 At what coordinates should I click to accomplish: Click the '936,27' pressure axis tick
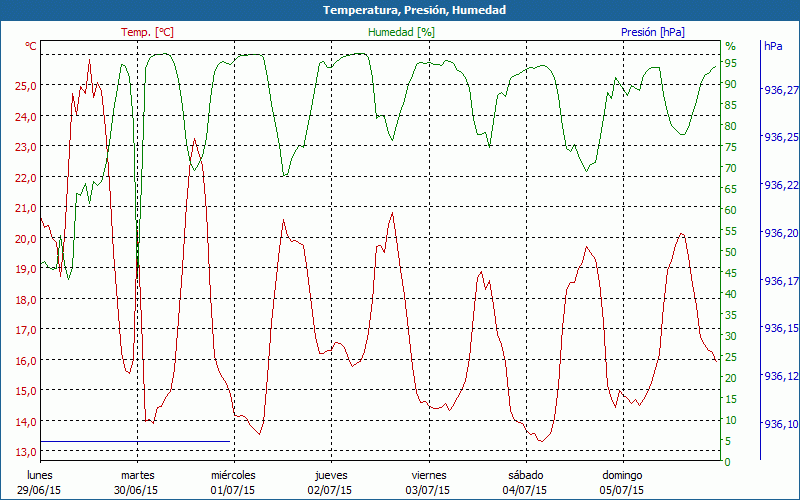coord(779,90)
